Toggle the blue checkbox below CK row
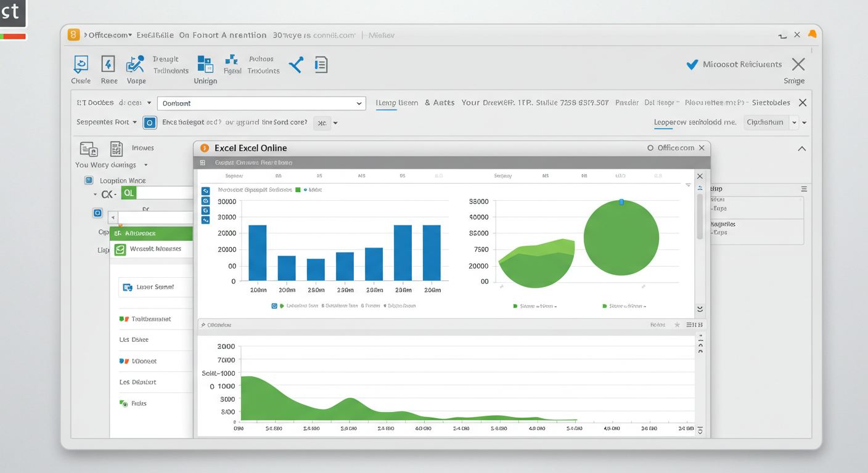The width and height of the screenshot is (868, 473). click(97, 213)
